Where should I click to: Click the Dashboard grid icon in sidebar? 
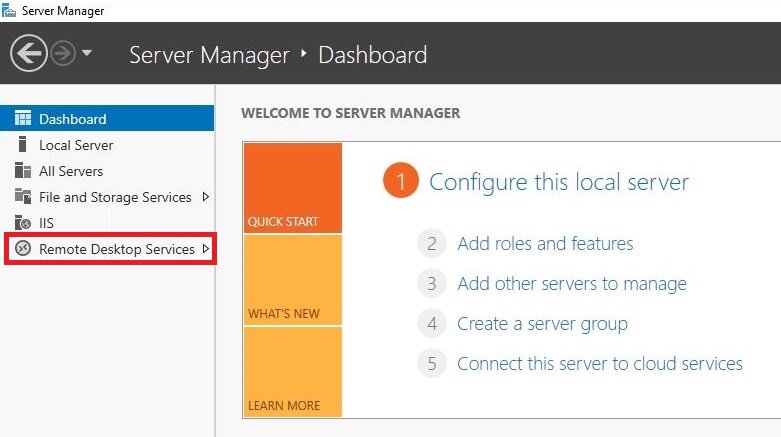point(22,118)
